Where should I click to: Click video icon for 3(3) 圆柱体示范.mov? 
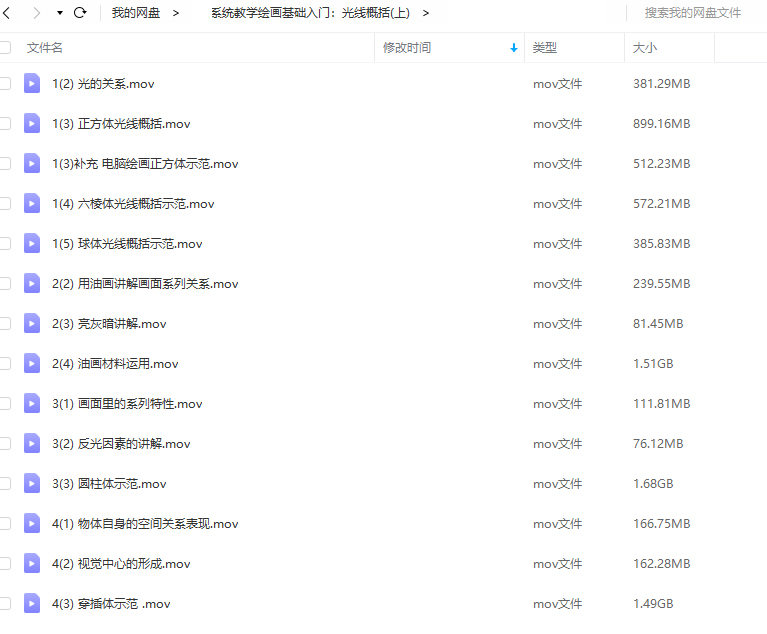(32, 484)
